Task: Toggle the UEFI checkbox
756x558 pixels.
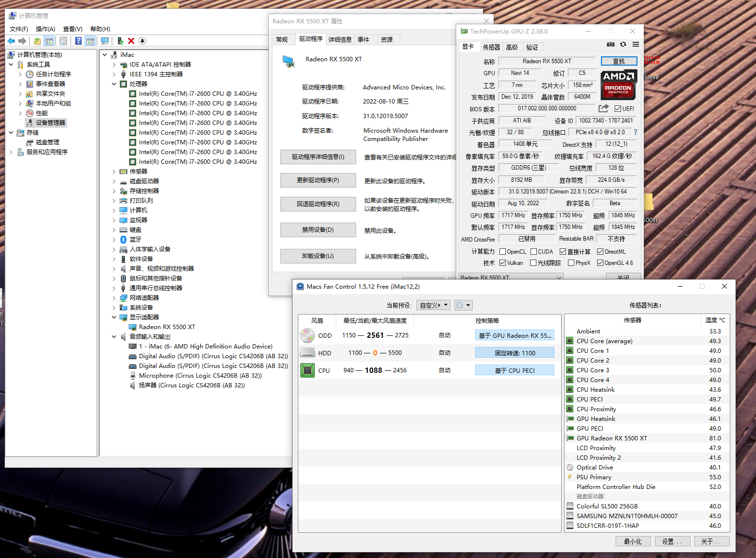Action: [618, 109]
